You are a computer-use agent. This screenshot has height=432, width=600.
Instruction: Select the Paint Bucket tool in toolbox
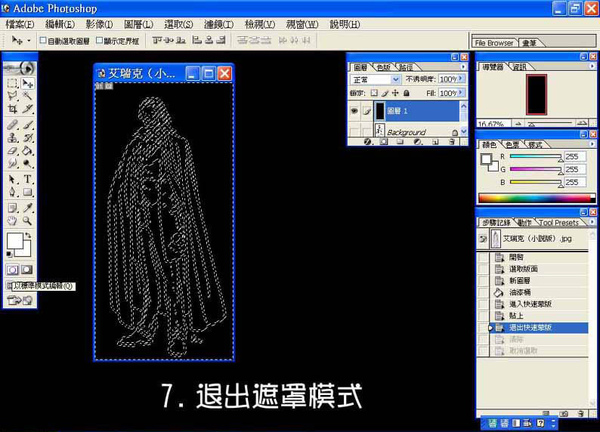point(27,151)
